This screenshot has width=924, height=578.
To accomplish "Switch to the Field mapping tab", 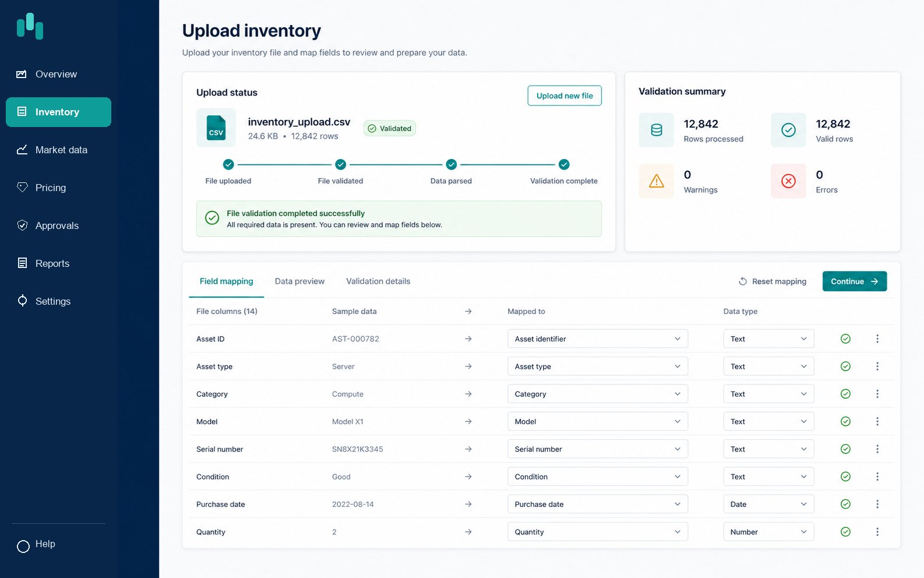I will pyautogui.click(x=227, y=281).
